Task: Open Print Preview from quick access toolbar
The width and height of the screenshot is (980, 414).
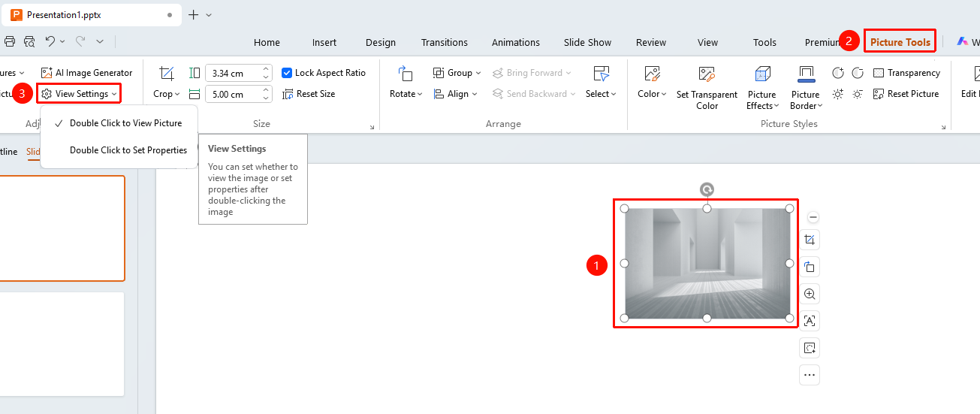Action: coord(29,41)
